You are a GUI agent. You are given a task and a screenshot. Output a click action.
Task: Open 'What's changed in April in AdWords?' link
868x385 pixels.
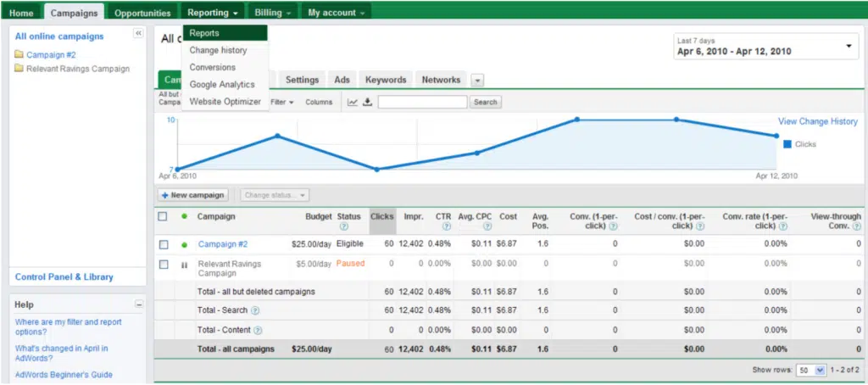(61, 354)
